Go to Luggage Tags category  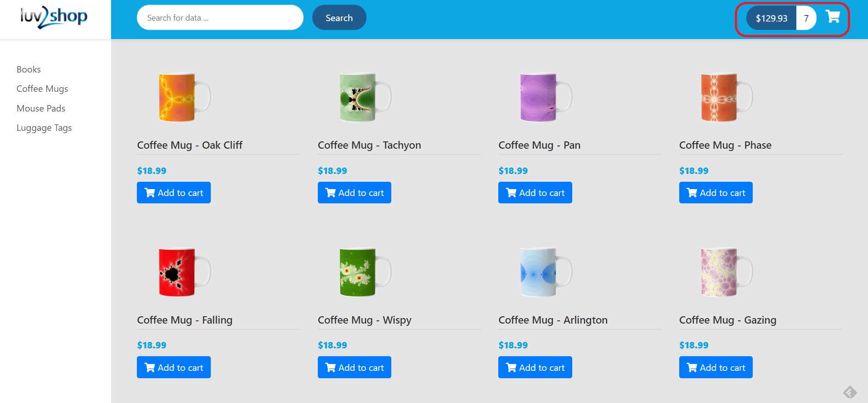44,128
